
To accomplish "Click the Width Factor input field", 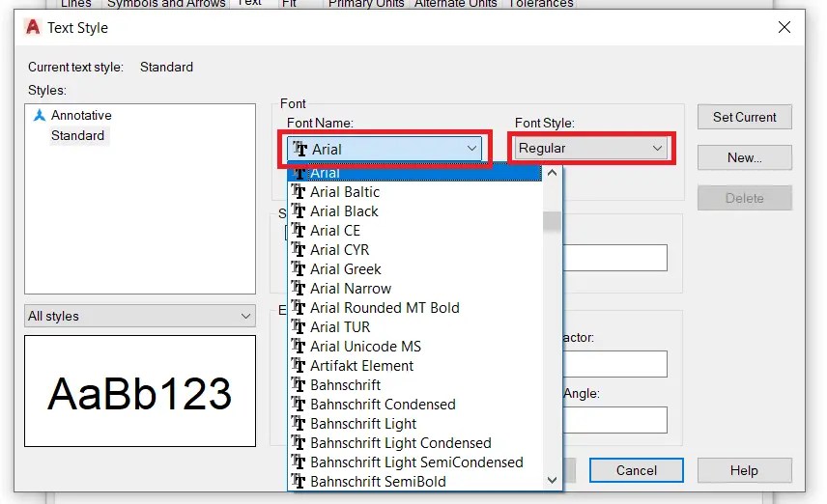I will click(614, 364).
